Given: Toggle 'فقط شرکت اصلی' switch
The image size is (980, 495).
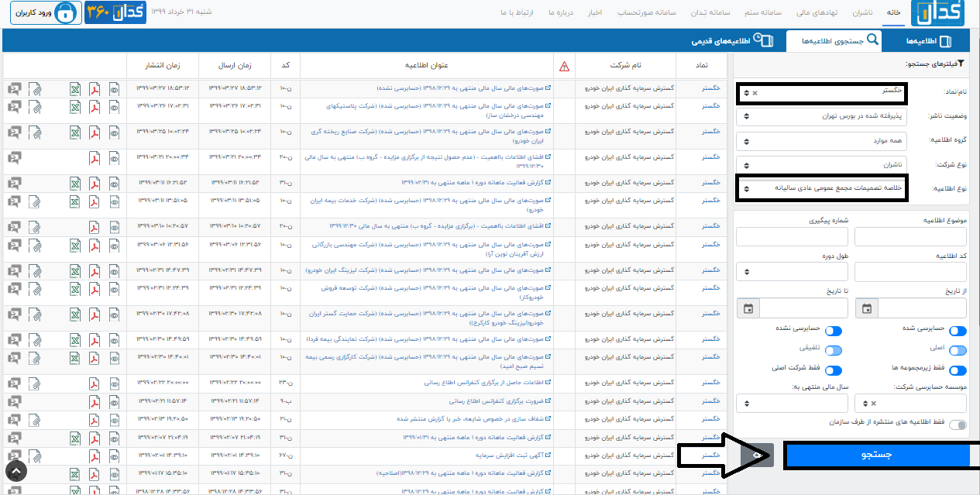Looking at the screenshot, I should click(x=833, y=370).
